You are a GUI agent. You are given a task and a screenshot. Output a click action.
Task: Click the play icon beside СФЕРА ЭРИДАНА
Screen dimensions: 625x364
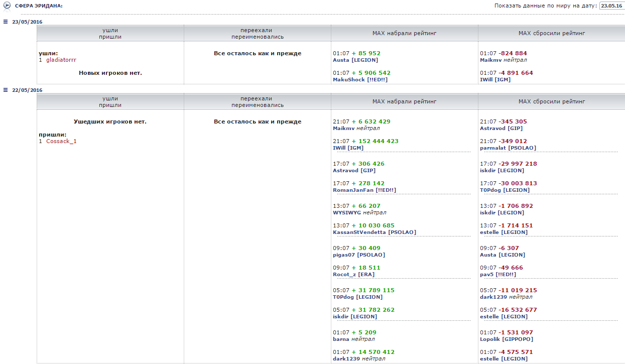(7, 6)
